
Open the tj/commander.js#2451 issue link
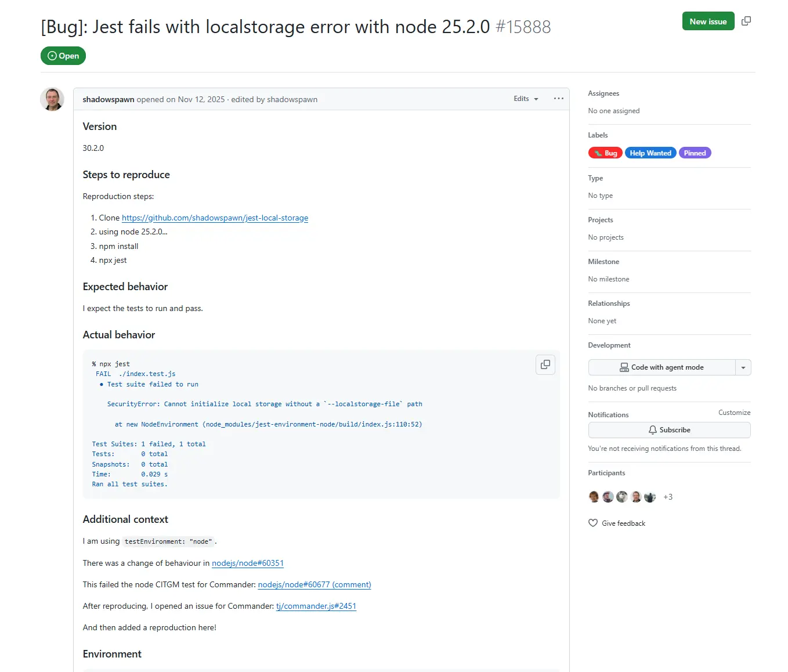tap(316, 606)
